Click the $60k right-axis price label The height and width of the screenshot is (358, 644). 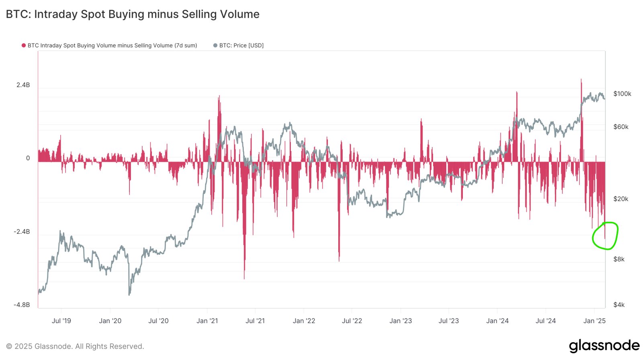tap(621, 127)
